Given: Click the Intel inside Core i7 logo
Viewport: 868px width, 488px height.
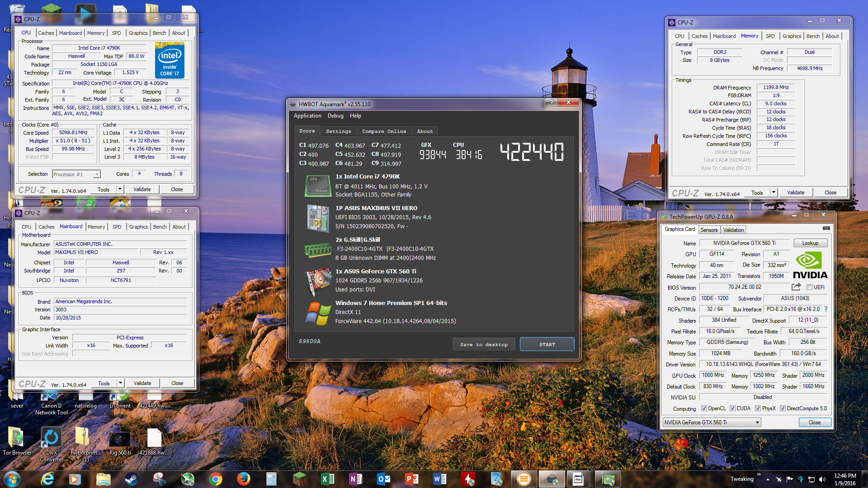Looking at the screenshot, I should 170,60.
